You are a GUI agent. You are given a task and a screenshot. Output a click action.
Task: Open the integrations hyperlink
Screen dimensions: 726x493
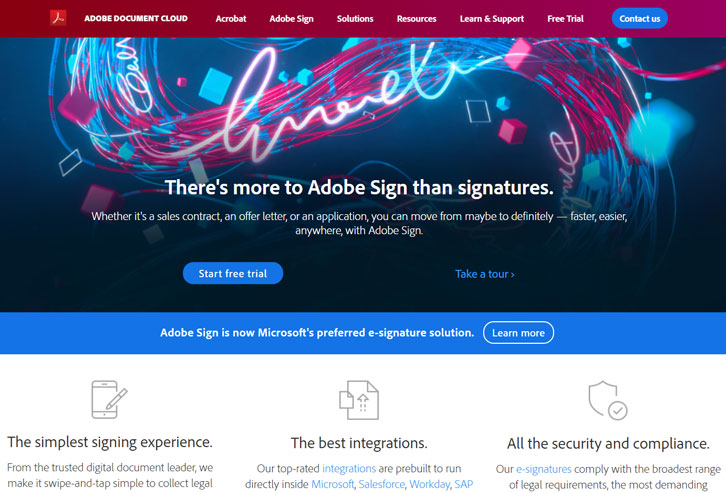coord(349,468)
